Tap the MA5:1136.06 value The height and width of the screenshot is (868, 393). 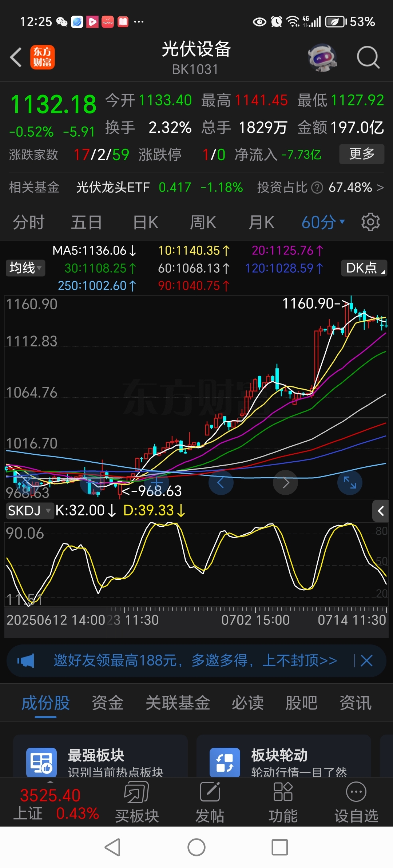94,250
